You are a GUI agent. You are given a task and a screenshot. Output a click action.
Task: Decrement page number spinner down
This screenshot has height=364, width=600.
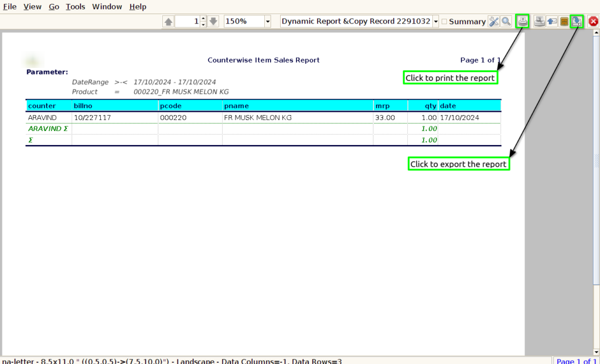coord(203,25)
